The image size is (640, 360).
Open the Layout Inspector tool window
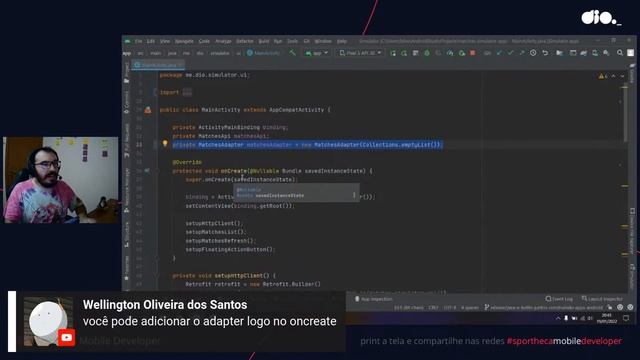tap(602, 299)
